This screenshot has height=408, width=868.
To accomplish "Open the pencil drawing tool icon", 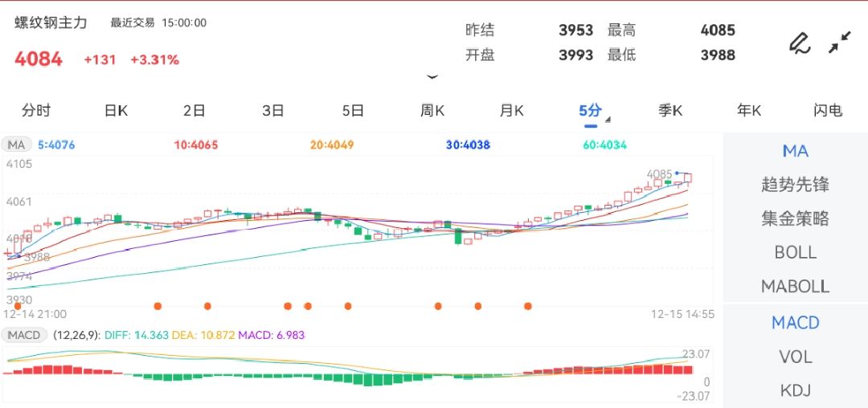I will (x=800, y=43).
